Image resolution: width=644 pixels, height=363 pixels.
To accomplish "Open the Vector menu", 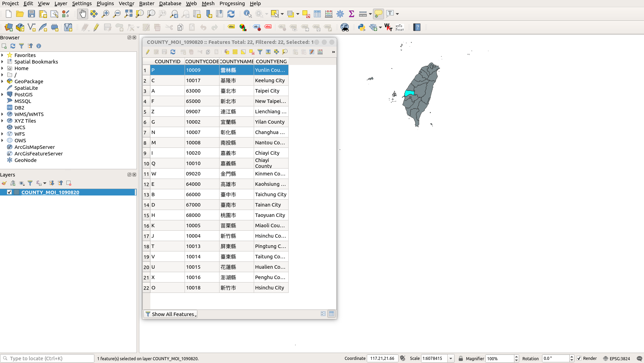I will click(127, 3).
